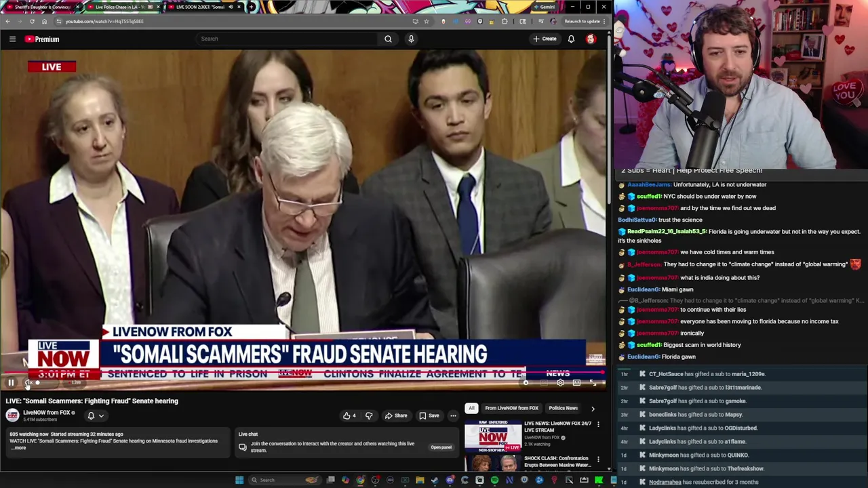Open the LIVE NEWS 24/7 stream thumbnail
Image resolution: width=868 pixels, height=488 pixels.
coord(493,436)
